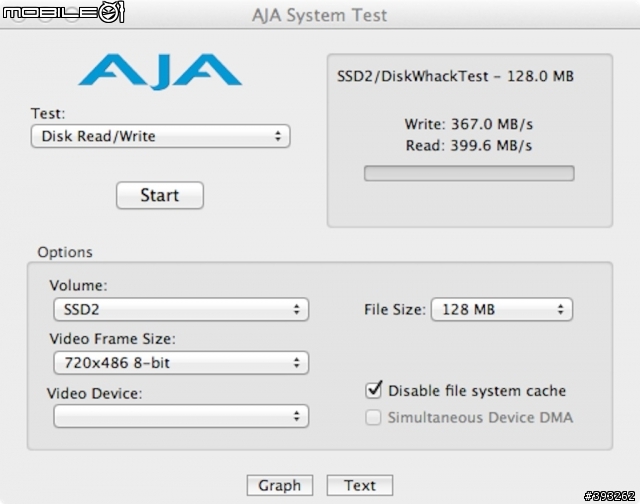Click the Video Frame Size: label
The image size is (640, 504).
112,339
